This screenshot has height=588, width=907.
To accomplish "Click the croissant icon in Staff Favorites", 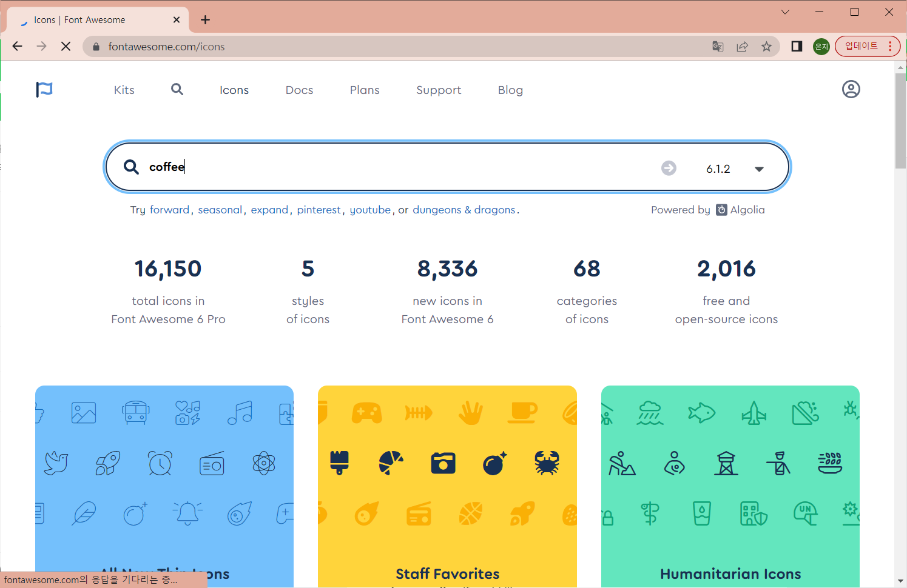I will (x=391, y=463).
